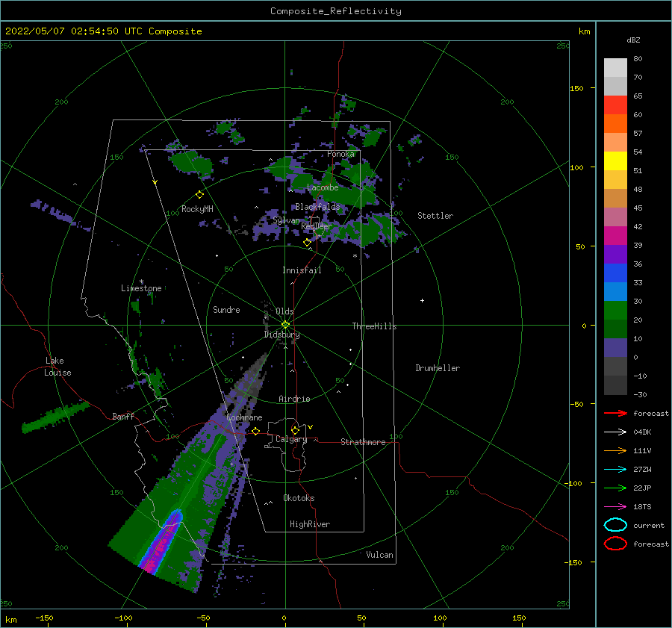Viewport: 672px width, 628px height.
Task: Click the red forecast arrow legend icon
Action: click(x=615, y=413)
